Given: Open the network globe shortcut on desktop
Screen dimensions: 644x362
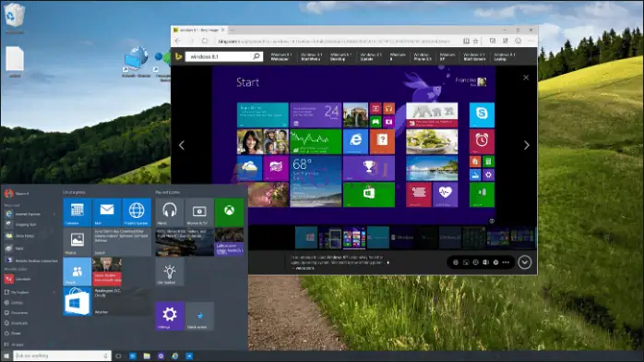Looking at the screenshot, I should pos(136,62).
